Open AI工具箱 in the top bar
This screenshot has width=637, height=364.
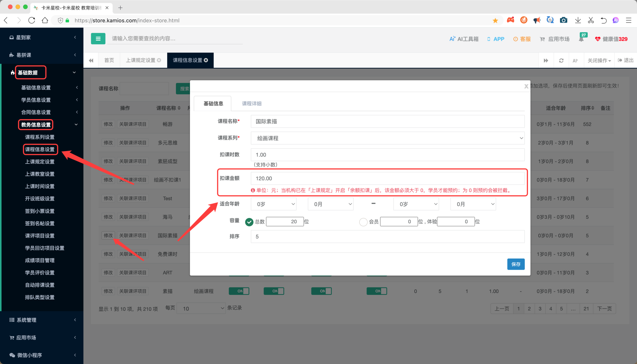tap(464, 39)
